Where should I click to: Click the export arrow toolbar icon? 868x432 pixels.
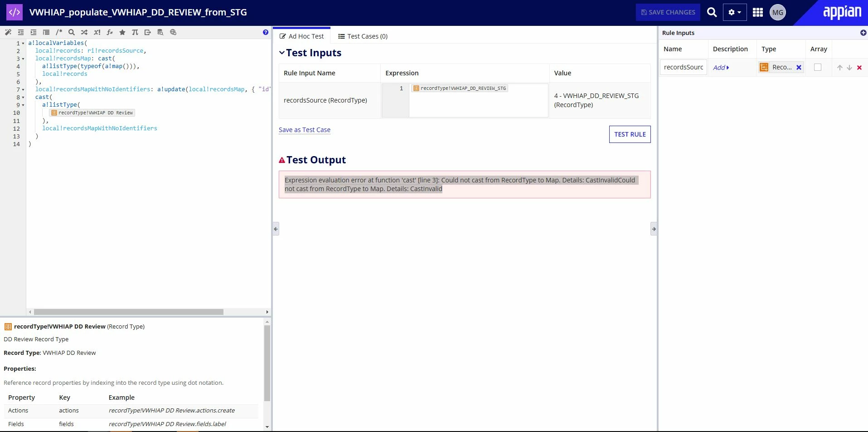point(148,32)
